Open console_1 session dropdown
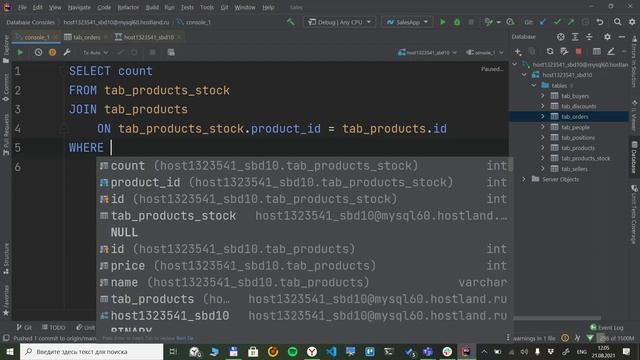The image size is (640, 360). click(485, 53)
